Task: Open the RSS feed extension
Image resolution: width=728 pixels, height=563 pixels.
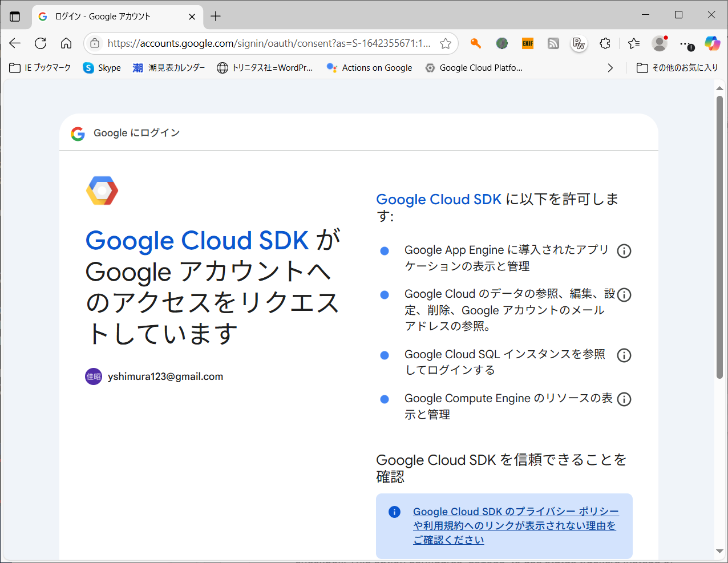Action: point(553,43)
